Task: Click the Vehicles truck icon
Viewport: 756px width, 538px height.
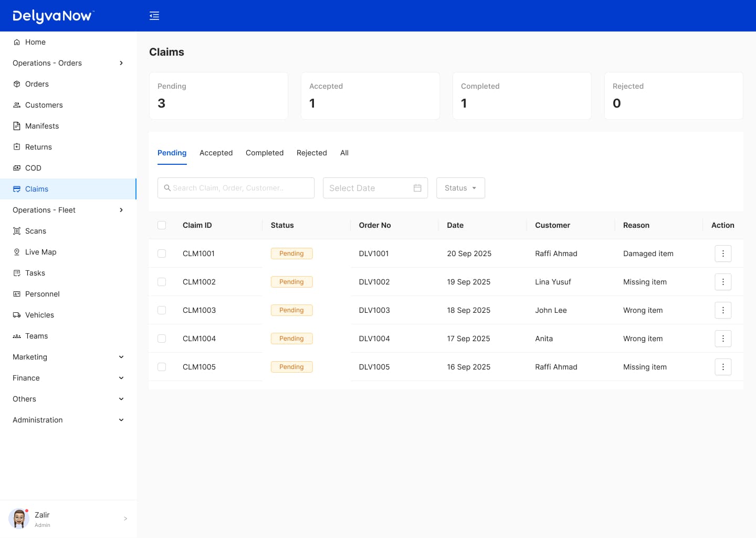Action: (x=17, y=315)
